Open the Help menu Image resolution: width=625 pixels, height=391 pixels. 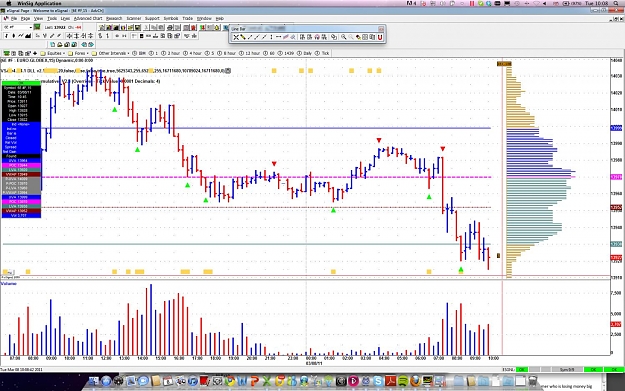[x=220, y=19]
